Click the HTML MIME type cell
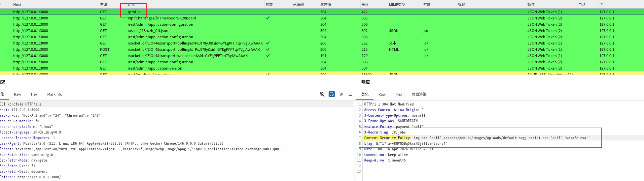Viewport: 644px width, 181px height. (x=394, y=49)
